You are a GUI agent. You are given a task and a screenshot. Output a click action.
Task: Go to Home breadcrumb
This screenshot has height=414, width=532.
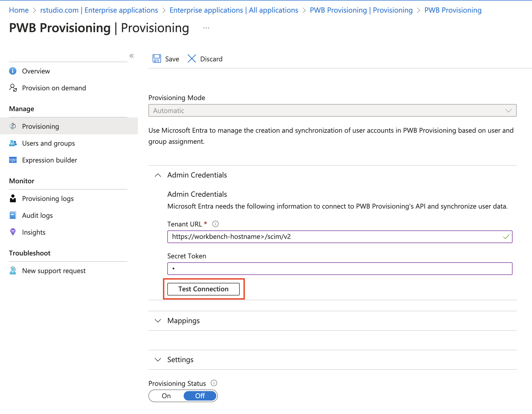19,10
